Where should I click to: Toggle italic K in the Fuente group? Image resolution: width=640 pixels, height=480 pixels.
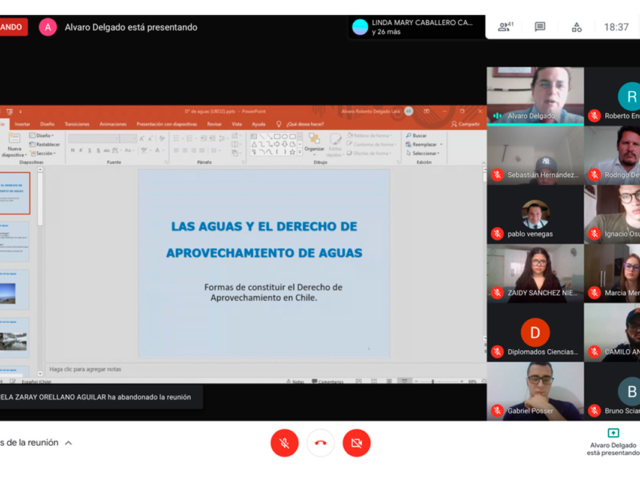click(81, 151)
